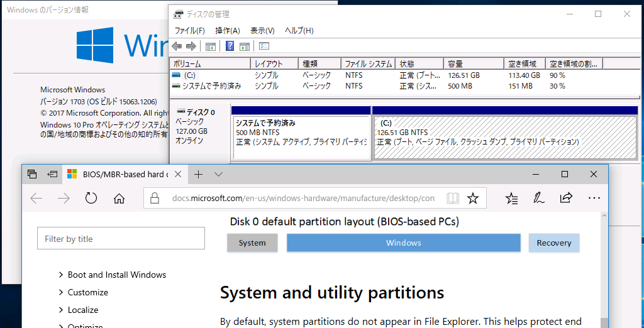Sort by 容量 column header

pos(474,63)
